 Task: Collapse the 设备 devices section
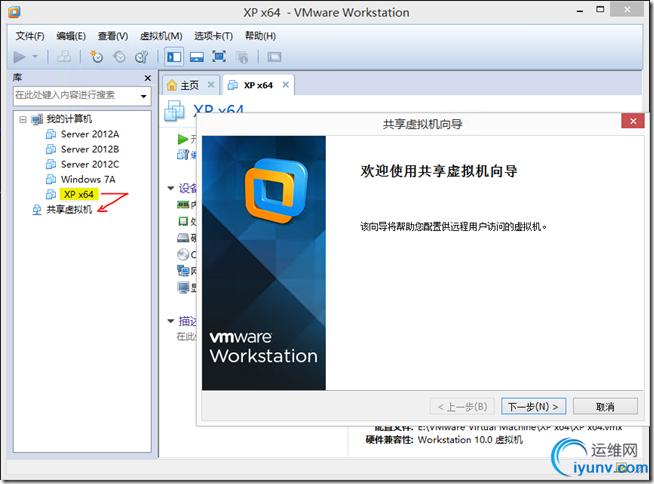pos(171,188)
